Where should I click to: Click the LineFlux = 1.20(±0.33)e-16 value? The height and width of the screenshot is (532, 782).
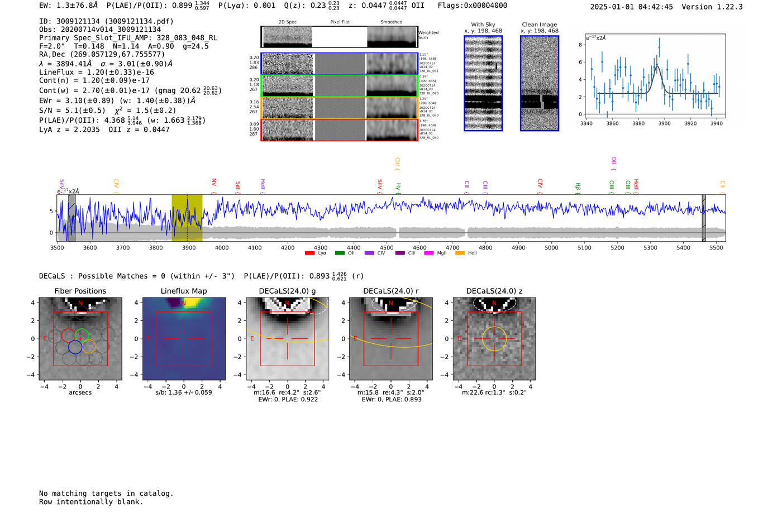coord(97,72)
